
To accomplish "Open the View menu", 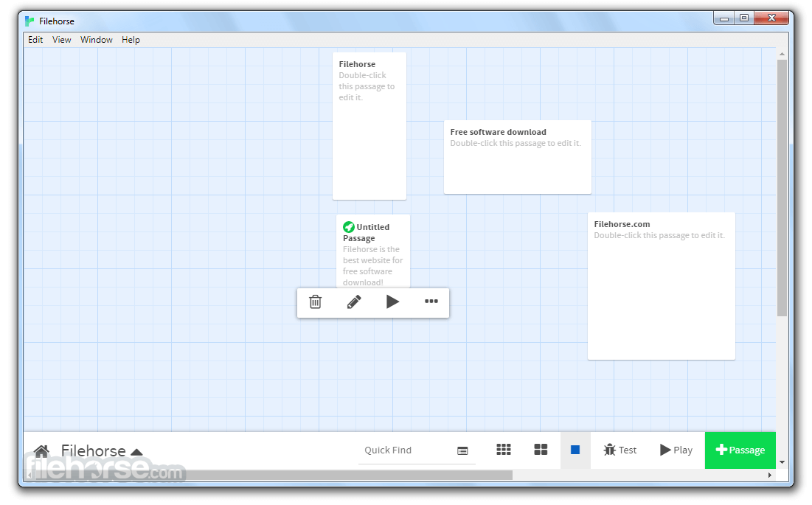I will click(x=62, y=40).
